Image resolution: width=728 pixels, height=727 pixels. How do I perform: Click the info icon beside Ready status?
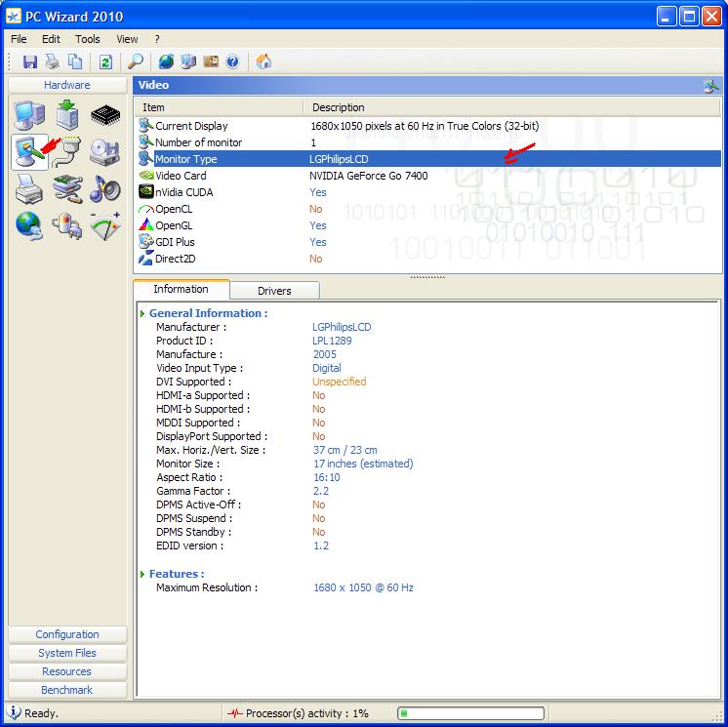(14, 712)
